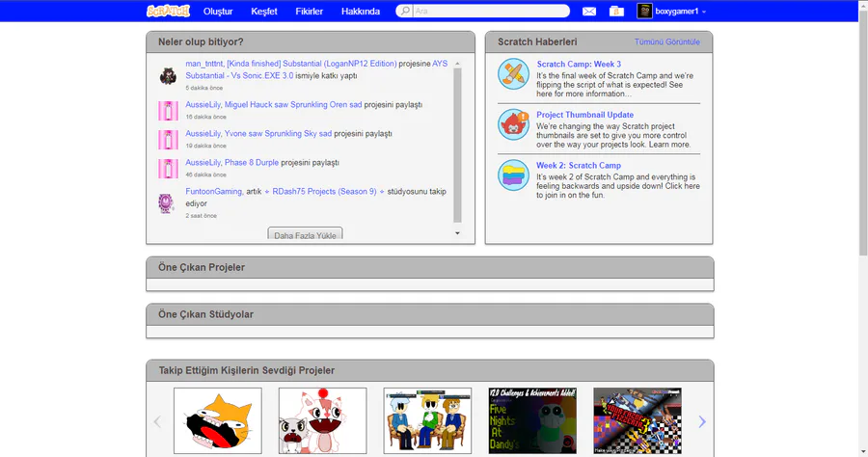Click AussieLily avatar beside Miguel Hauck post
This screenshot has height=457, width=868.
168,111
